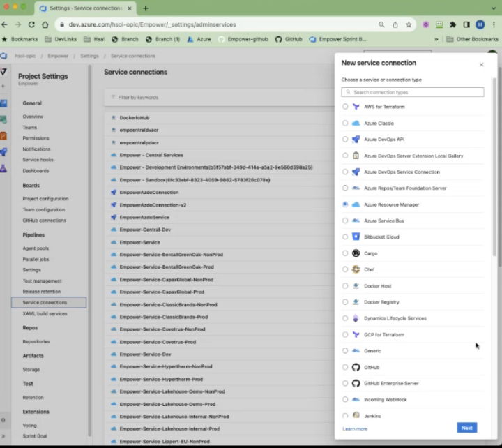Open the Hsal bookmark folder
The width and height of the screenshot is (502, 448).
coord(94,39)
